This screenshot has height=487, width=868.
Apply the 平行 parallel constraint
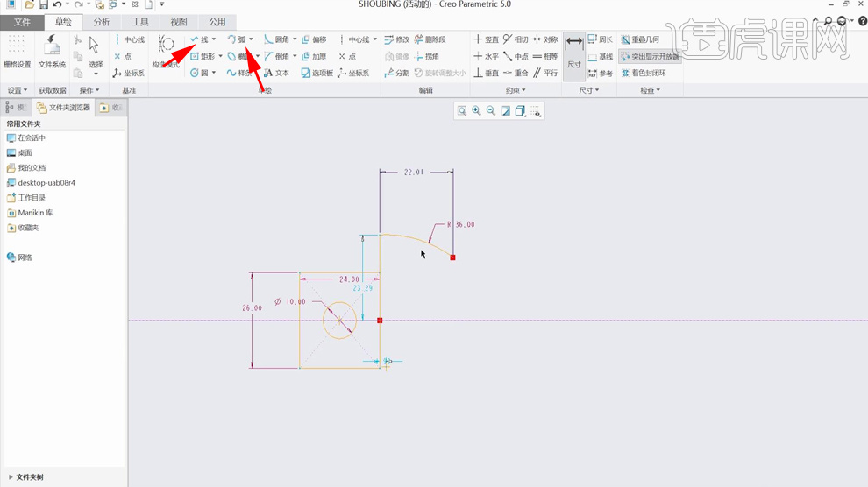[545, 73]
